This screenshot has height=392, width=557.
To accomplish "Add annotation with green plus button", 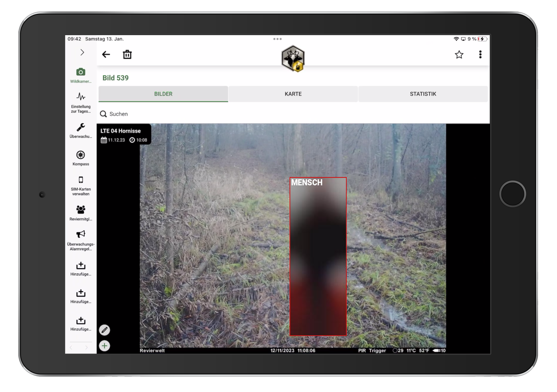I will coord(105,346).
